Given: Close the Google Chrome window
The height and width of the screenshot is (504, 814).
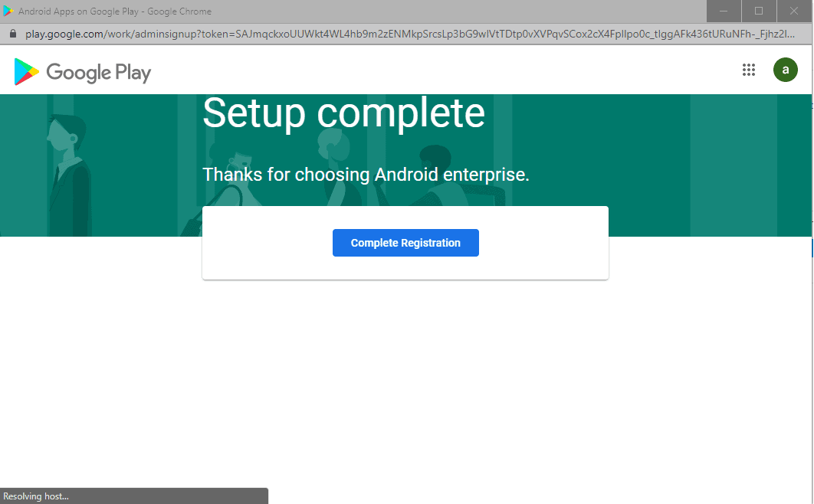Looking at the screenshot, I should point(794,11).
